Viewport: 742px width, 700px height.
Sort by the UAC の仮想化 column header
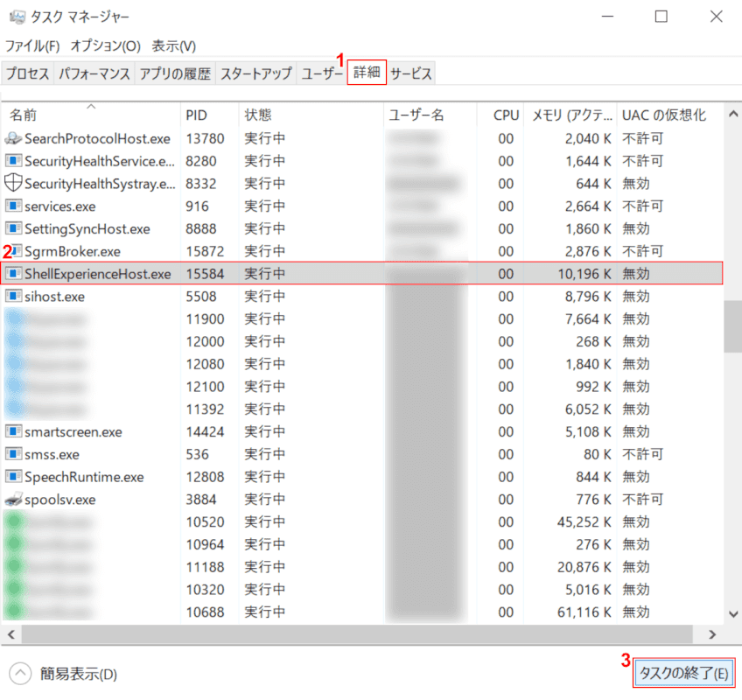[670, 115]
